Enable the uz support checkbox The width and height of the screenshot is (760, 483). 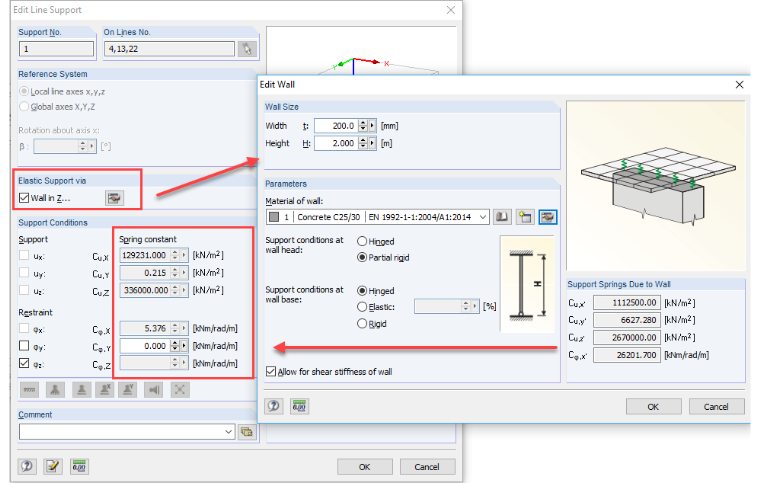(24, 290)
